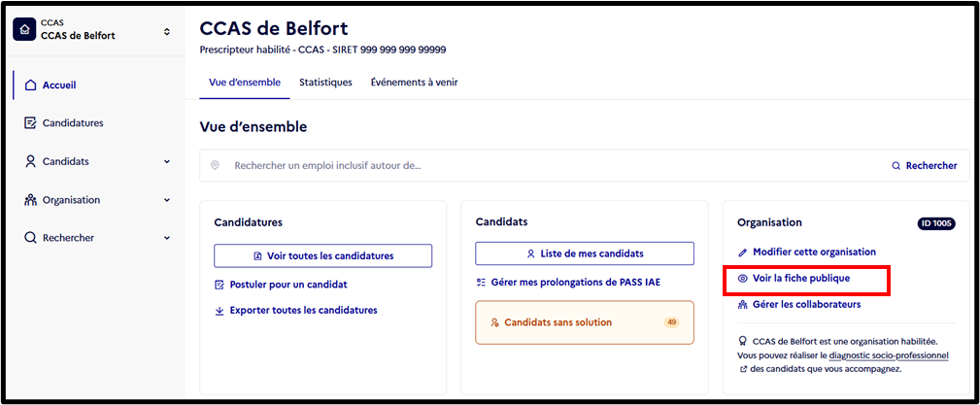Click Voir toutes les candidatures button
Viewport: 980px width, 405px height.
tap(323, 255)
